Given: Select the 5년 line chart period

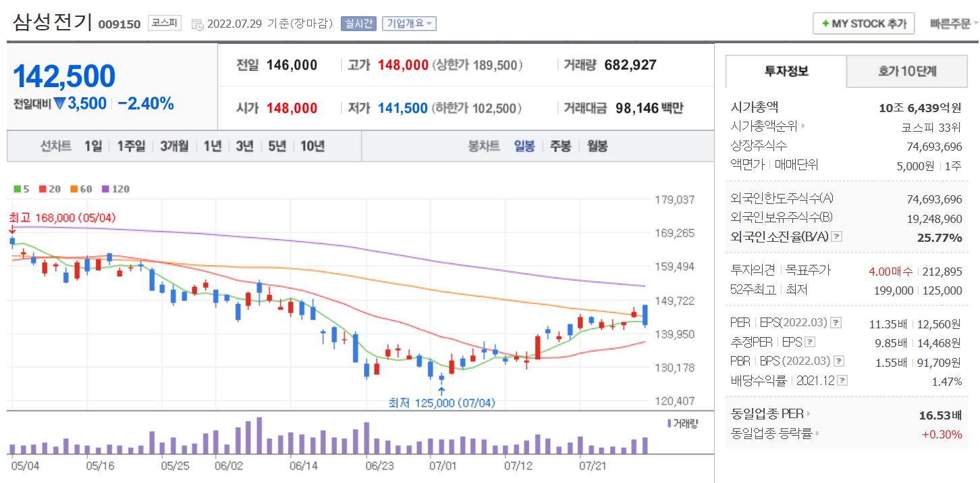Looking at the screenshot, I should click(277, 146).
